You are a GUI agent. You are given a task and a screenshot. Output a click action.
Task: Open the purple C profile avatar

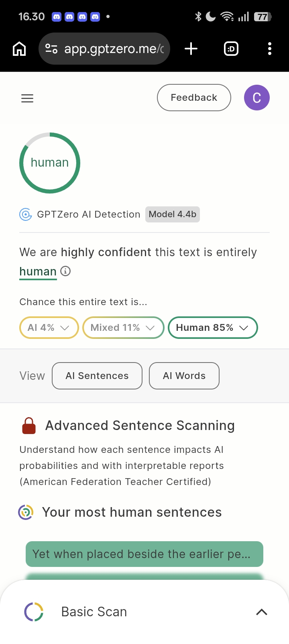256,98
